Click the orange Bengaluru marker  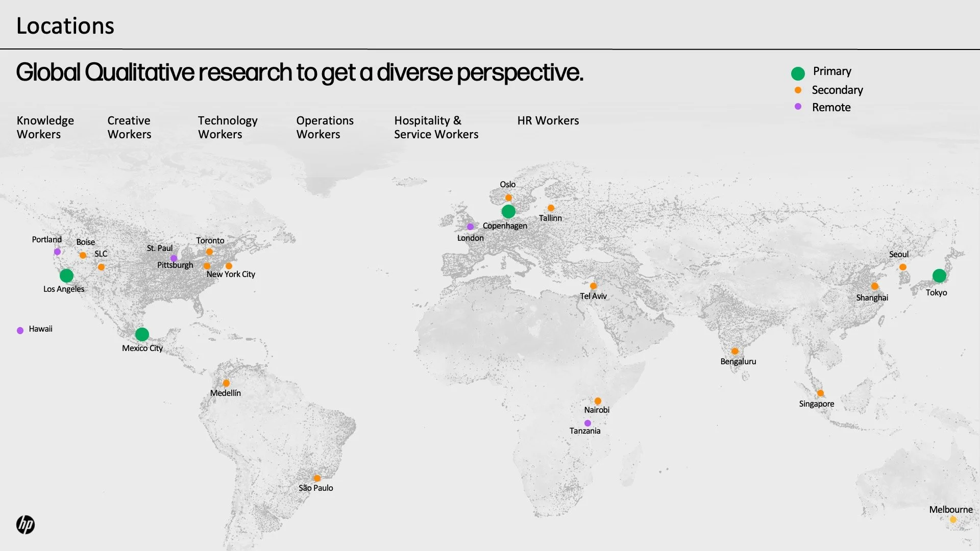pos(734,352)
